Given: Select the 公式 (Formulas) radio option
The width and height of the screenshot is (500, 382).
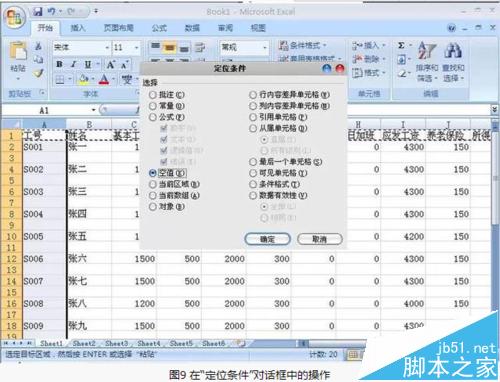Looking at the screenshot, I should pos(153,117).
